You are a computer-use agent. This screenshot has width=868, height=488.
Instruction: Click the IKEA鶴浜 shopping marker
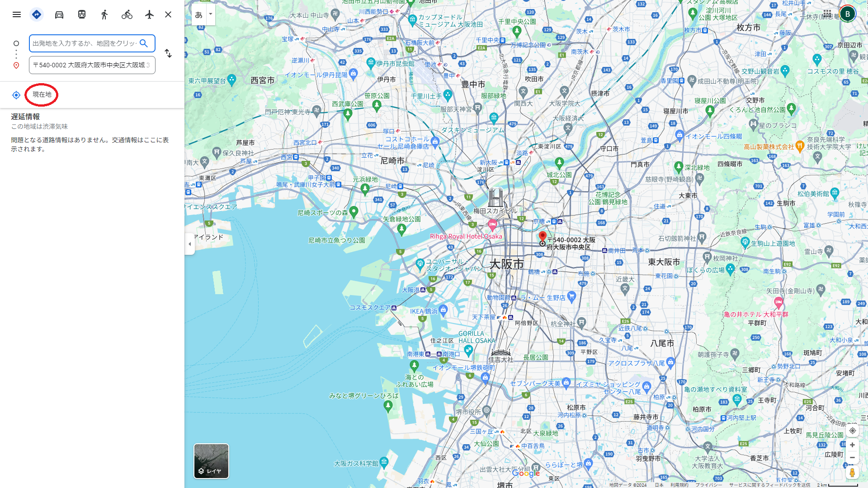443,310
